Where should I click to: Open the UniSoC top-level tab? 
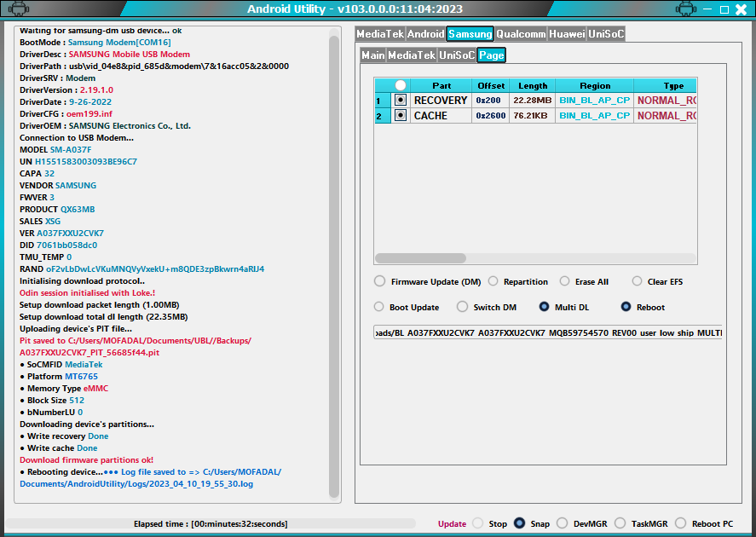click(x=606, y=34)
